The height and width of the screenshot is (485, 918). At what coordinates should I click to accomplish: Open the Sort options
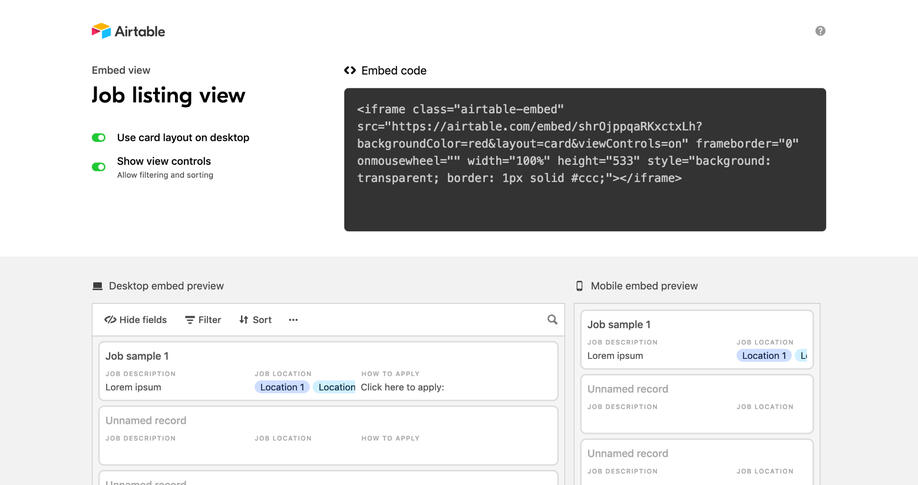255,320
